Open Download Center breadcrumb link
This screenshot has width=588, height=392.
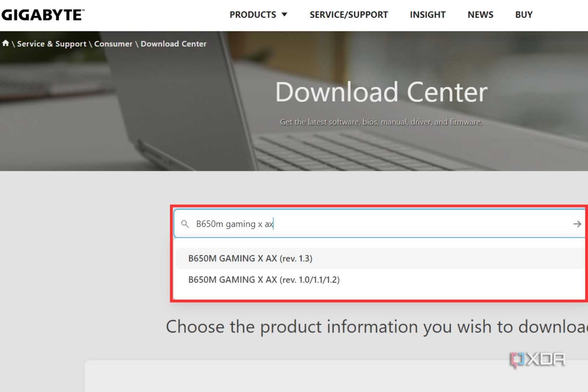(x=174, y=44)
